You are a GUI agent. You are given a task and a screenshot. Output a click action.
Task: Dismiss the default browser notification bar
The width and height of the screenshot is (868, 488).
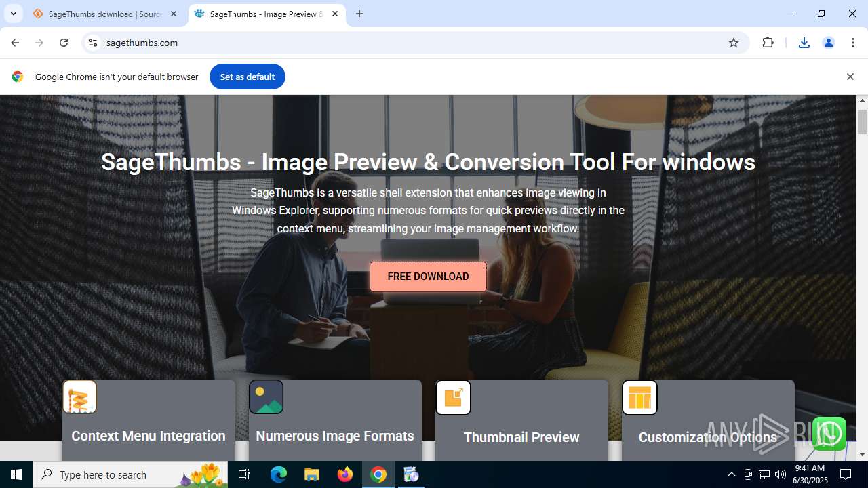point(850,77)
